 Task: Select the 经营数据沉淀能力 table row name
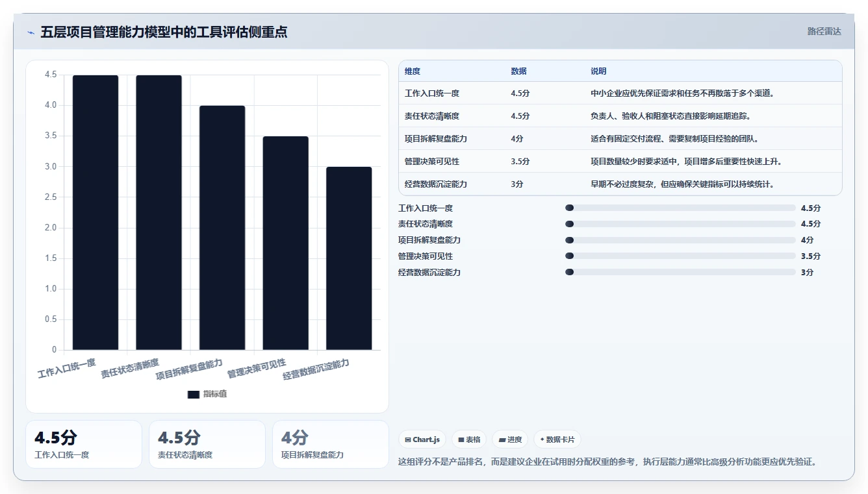click(436, 184)
